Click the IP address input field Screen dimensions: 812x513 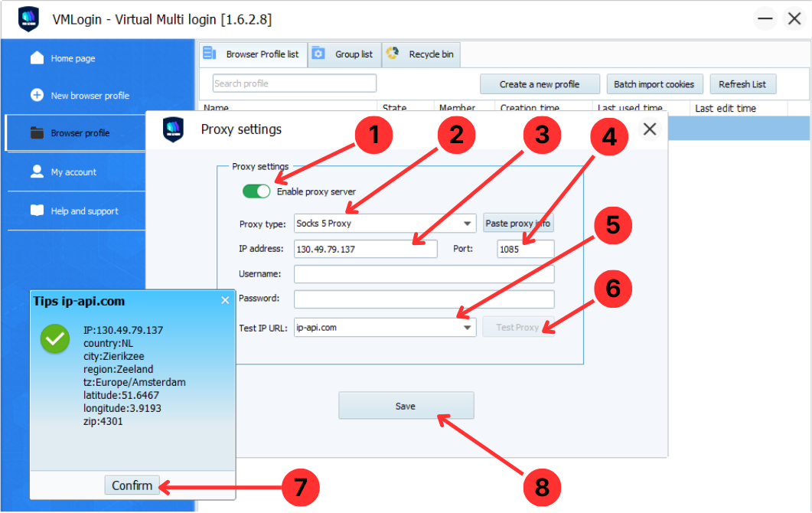[366, 249]
